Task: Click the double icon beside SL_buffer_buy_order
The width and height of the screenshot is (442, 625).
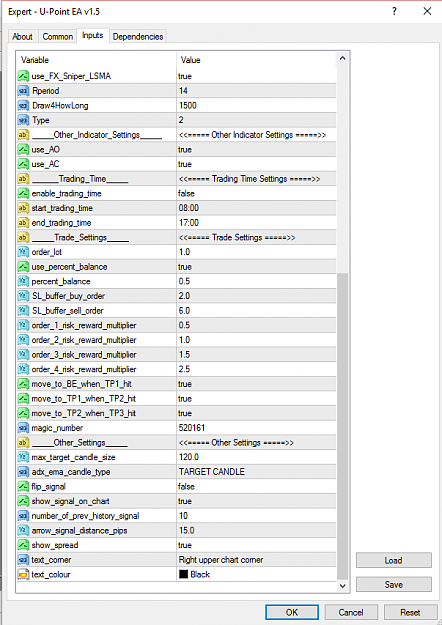Action: tap(24, 296)
